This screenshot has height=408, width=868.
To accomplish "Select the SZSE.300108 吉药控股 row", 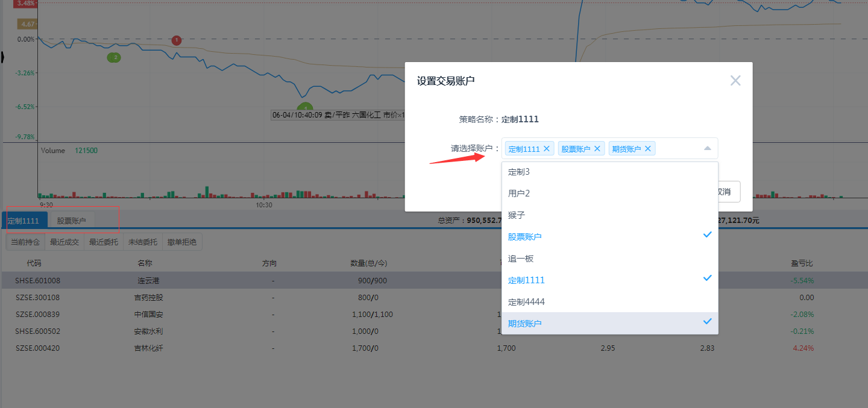I will 434,297.
